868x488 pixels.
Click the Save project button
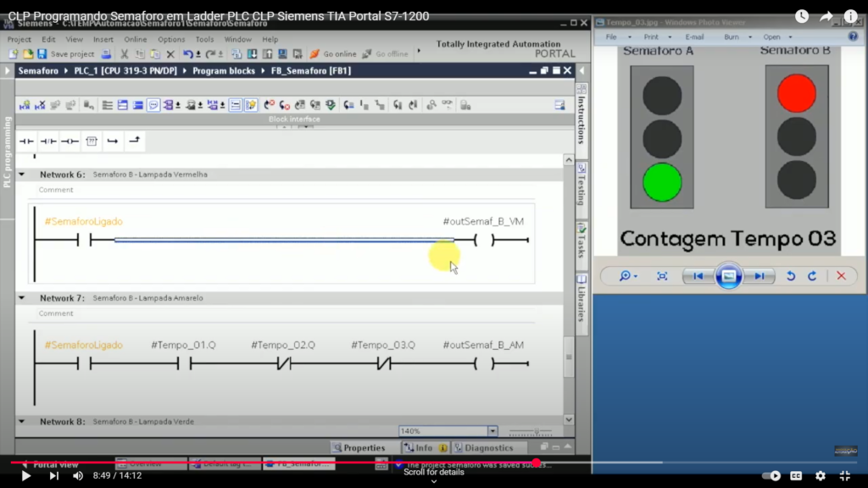click(66, 54)
